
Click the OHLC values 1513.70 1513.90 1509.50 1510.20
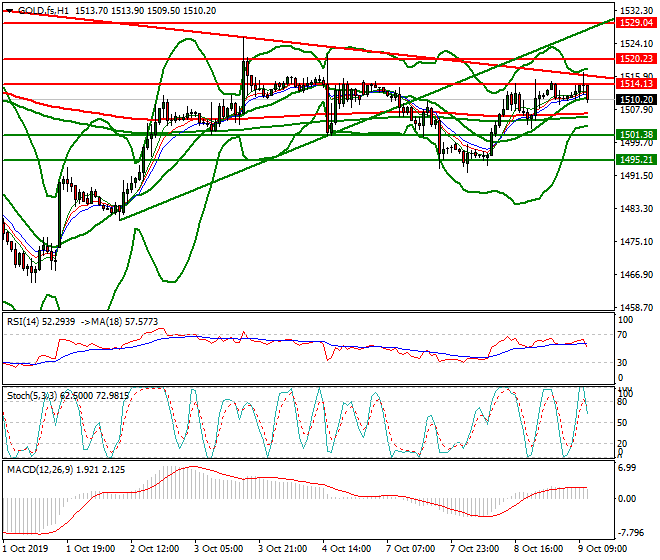pyautogui.click(x=146, y=11)
